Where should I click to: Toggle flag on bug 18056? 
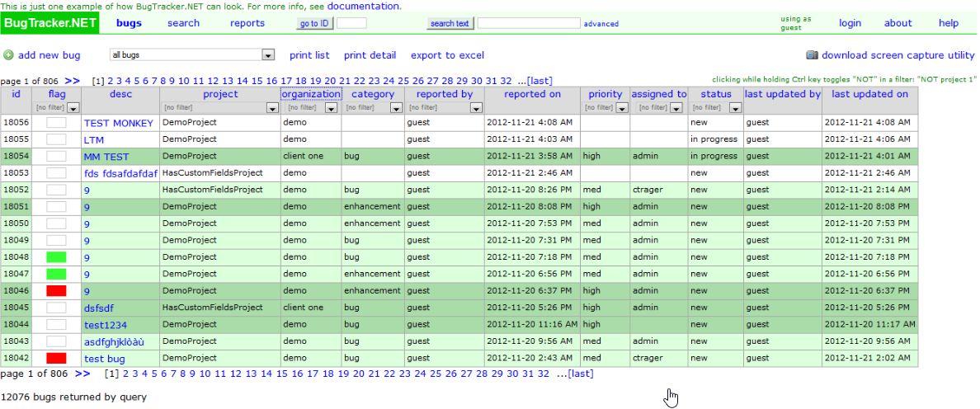tap(56, 123)
